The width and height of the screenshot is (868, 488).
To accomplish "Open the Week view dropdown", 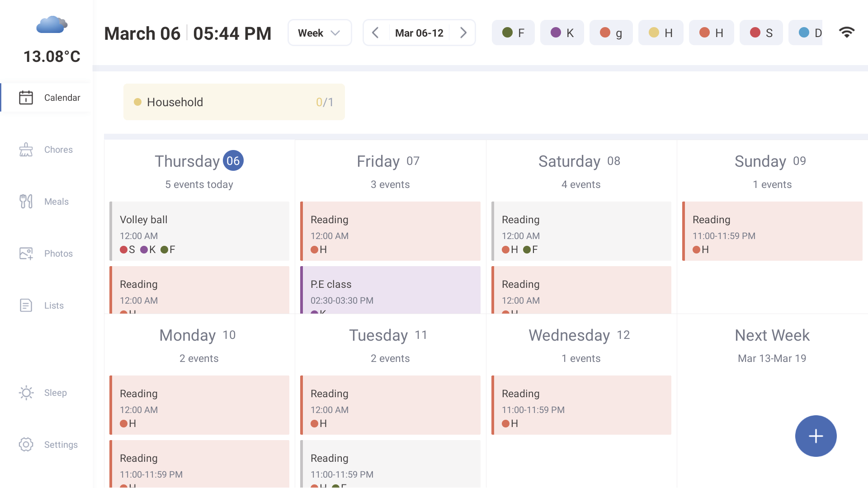I will 320,32.
